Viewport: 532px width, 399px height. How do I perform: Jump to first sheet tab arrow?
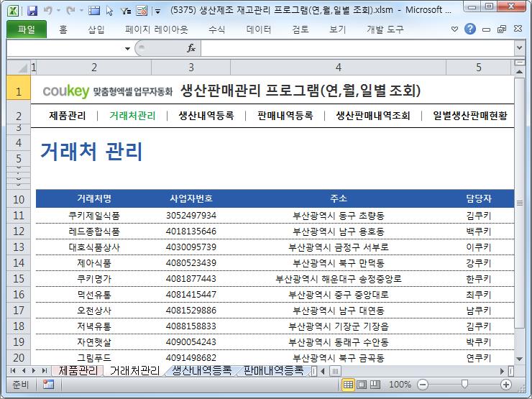coord(13,370)
